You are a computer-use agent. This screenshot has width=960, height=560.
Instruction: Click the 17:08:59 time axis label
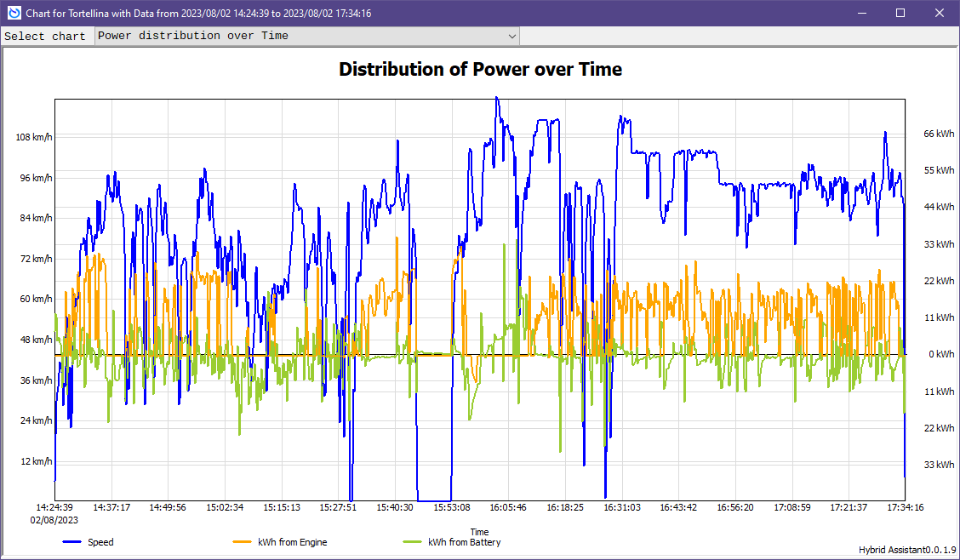792,507
